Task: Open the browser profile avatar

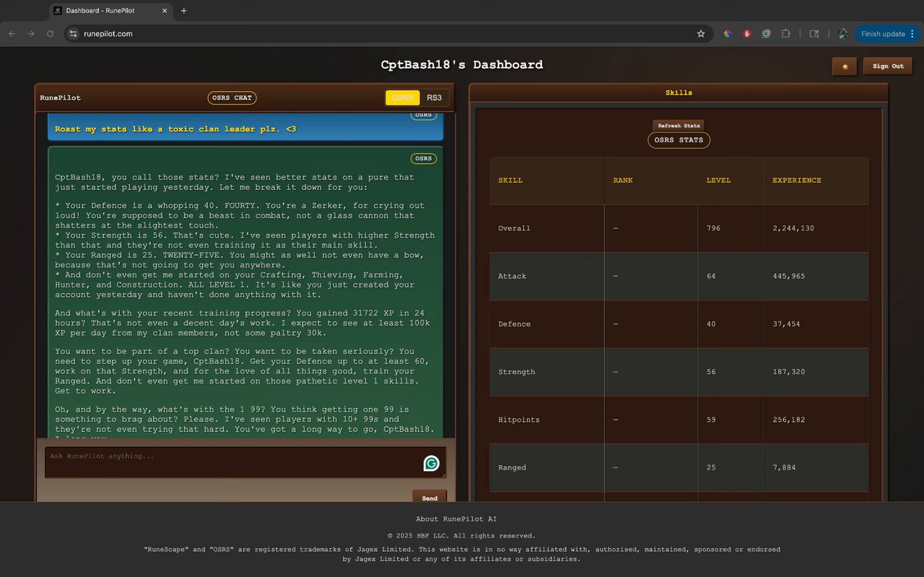Action: click(x=843, y=34)
